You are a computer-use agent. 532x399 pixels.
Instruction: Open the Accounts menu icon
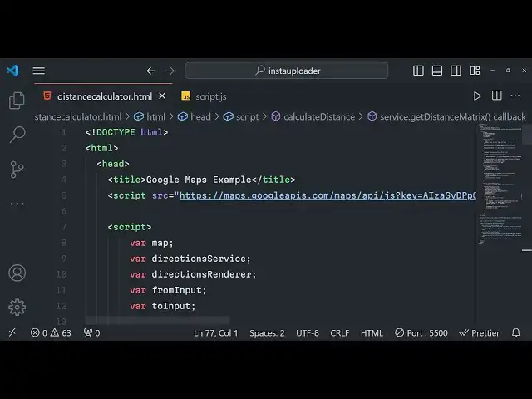[x=17, y=273]
